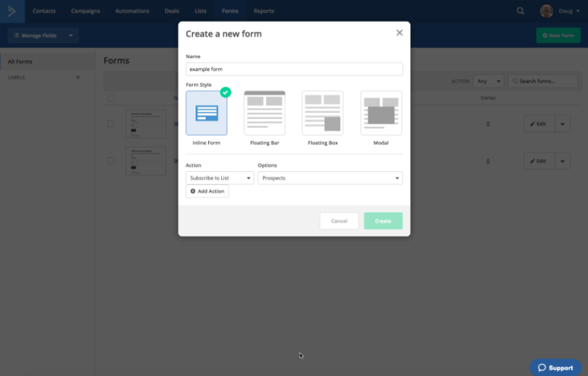Open the Reports menu
Viewport: 588px width, 376px height.
(264, 11)
